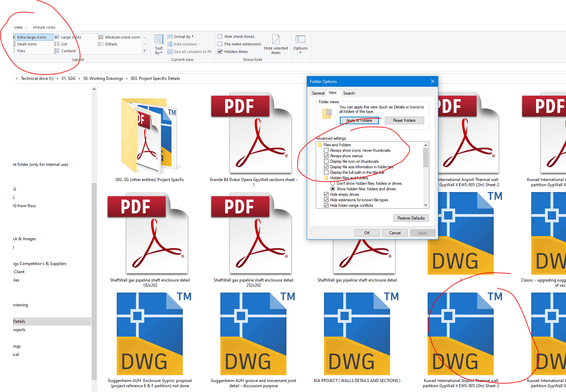Toggle Hide extensions for known file types

click(x=326, y=200)
